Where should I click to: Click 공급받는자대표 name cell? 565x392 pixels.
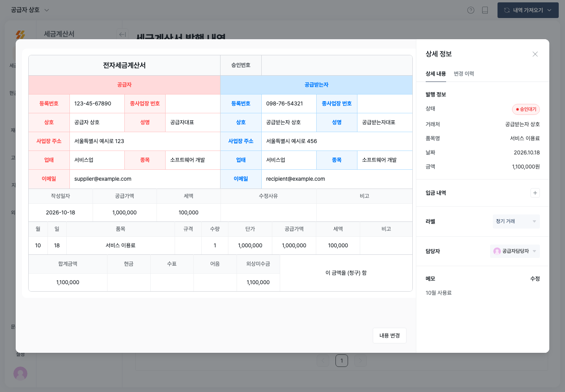[x=385, y=122]
